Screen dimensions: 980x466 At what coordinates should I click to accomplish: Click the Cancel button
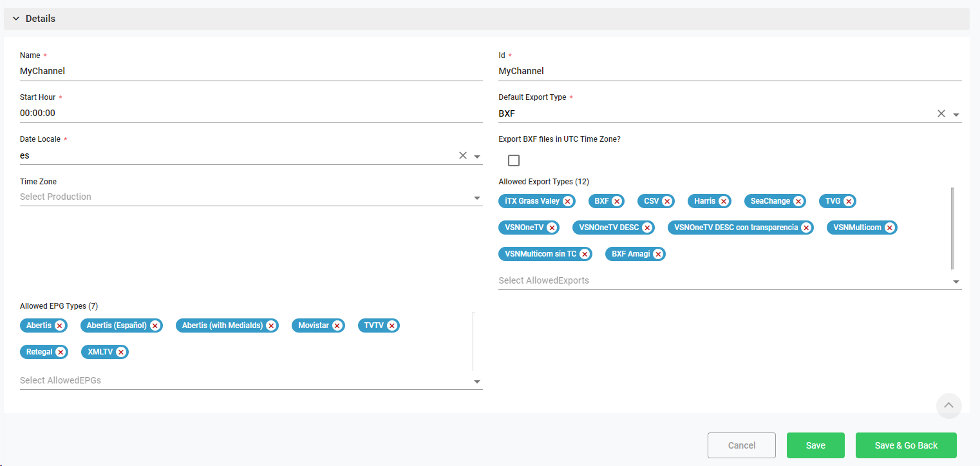pyautogui.click(x=741, y=445)
